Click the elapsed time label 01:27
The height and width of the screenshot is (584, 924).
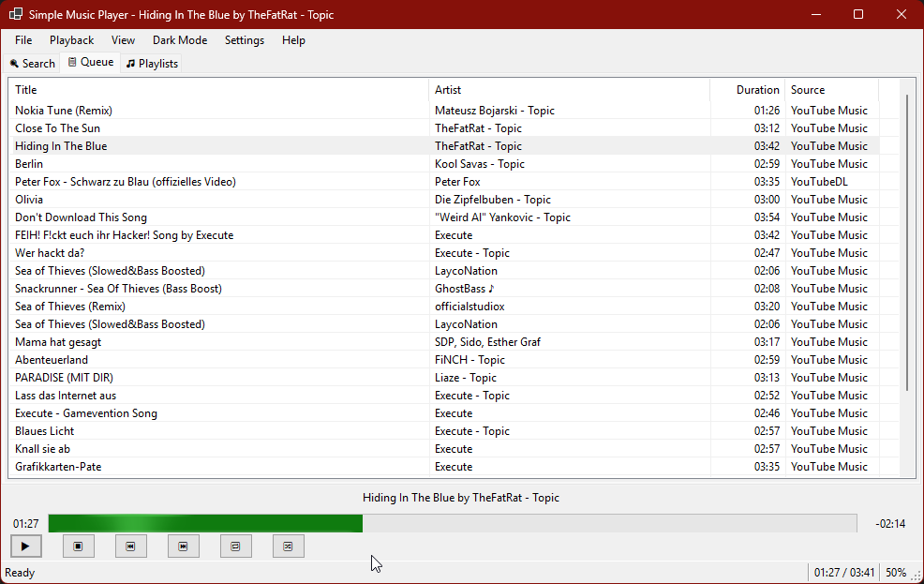[x=26, y=523]
